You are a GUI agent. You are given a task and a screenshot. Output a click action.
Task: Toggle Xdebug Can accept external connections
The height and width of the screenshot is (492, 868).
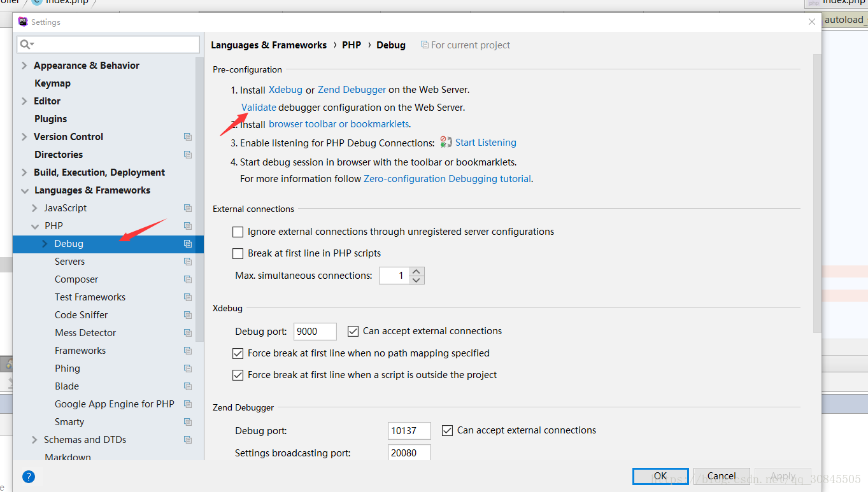click(353, 331)
